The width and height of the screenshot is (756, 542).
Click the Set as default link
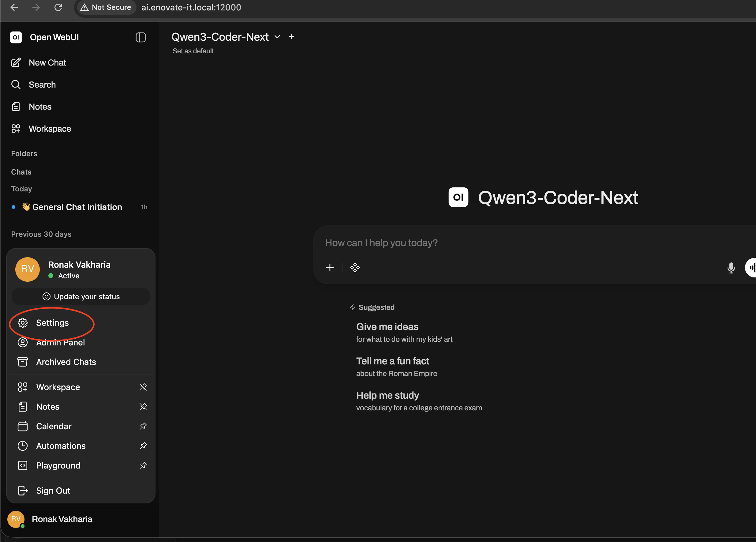point(193,51)
